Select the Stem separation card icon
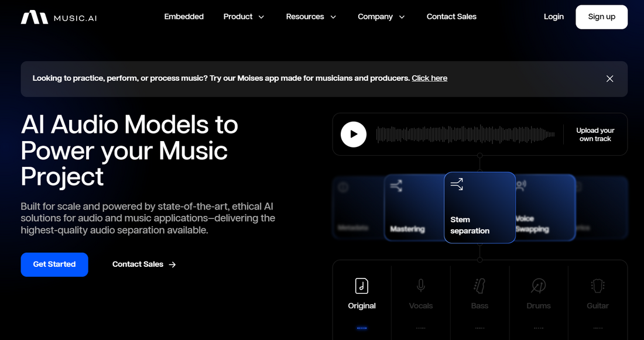Image resolution: width=644 pixels, height=340 pixels. point(457,185)
